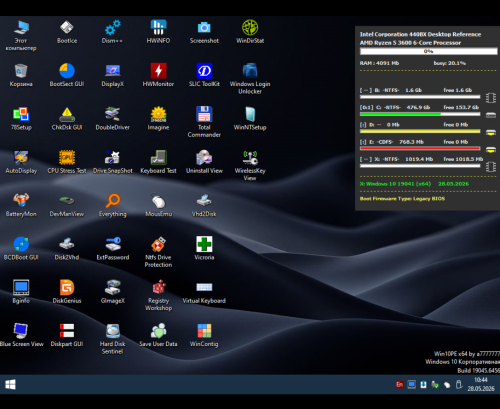Open ExtPassword
500x409 pixels.
(112, 249)
